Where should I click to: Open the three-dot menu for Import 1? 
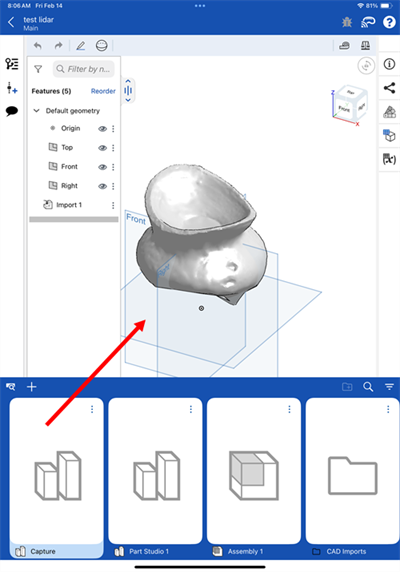(x=113, y=205)
